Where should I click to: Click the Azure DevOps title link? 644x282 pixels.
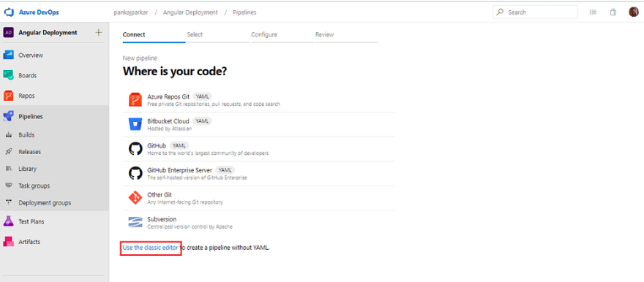[39, 12]
